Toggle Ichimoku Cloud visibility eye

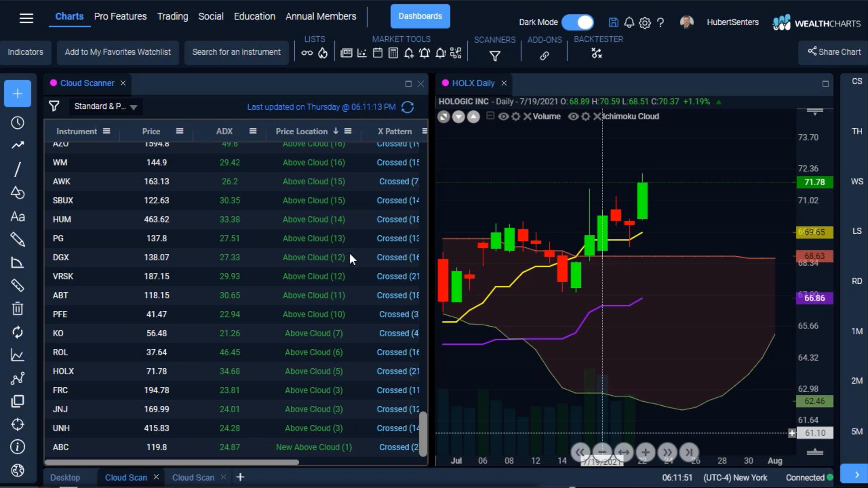click(573, 117)
